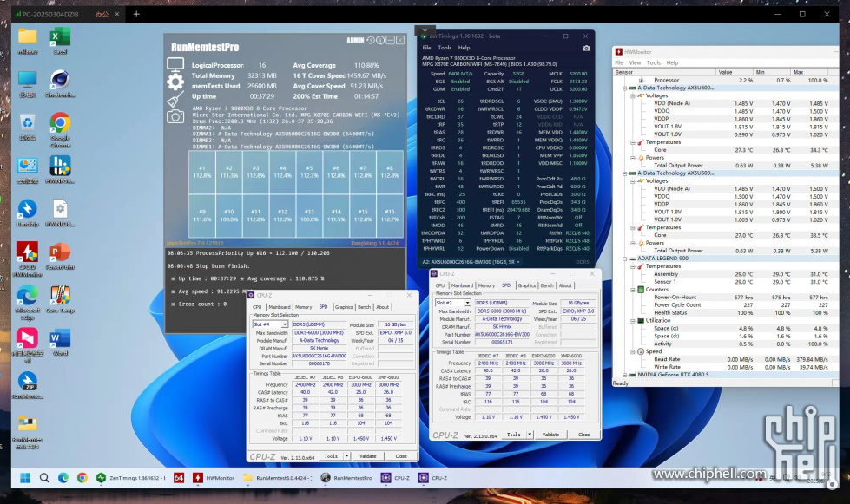
Task: Click the Value column header in HWMonitor
Action: 734,72
